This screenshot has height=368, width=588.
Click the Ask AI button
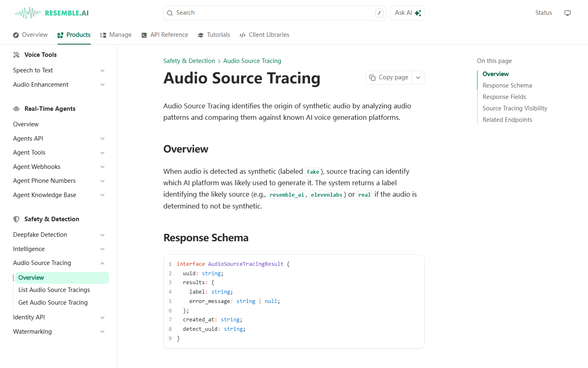(x=407, y=13)
